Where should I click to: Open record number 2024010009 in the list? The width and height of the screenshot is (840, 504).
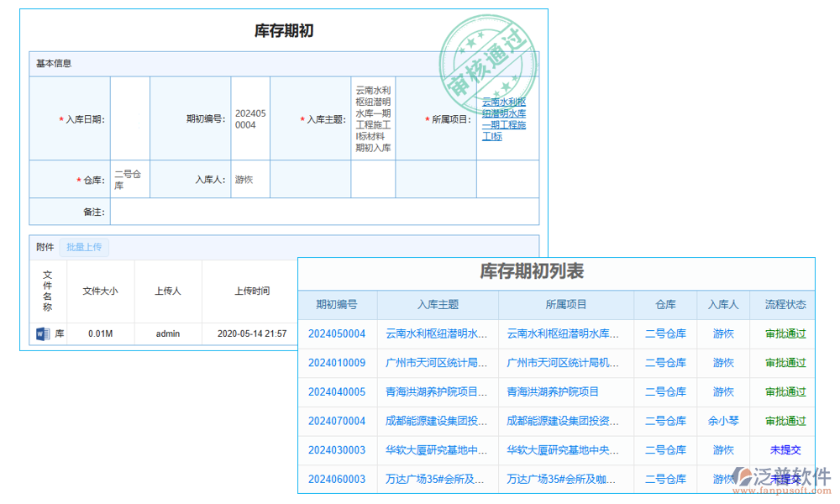click(337, 363)
